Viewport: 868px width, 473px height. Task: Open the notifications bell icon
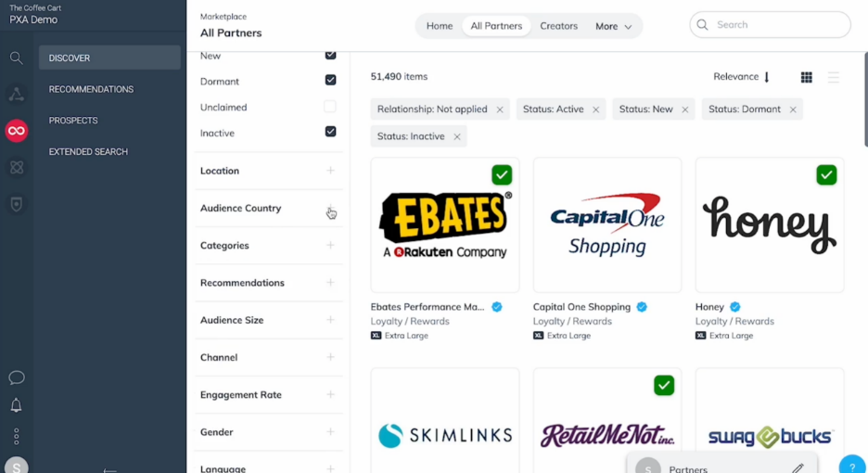click(x=16, y=405)
